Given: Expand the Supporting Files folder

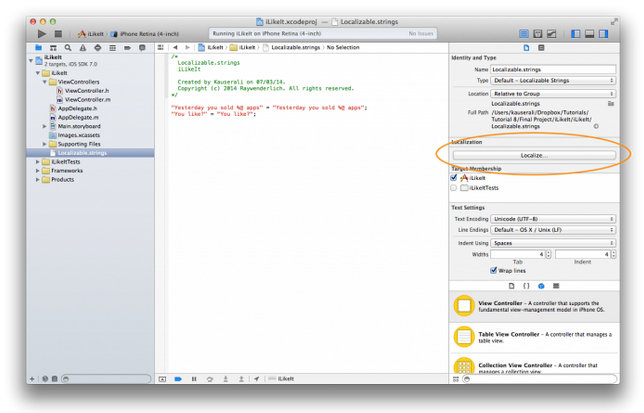Looking at the screenshot, I should [x=45, y=144].
